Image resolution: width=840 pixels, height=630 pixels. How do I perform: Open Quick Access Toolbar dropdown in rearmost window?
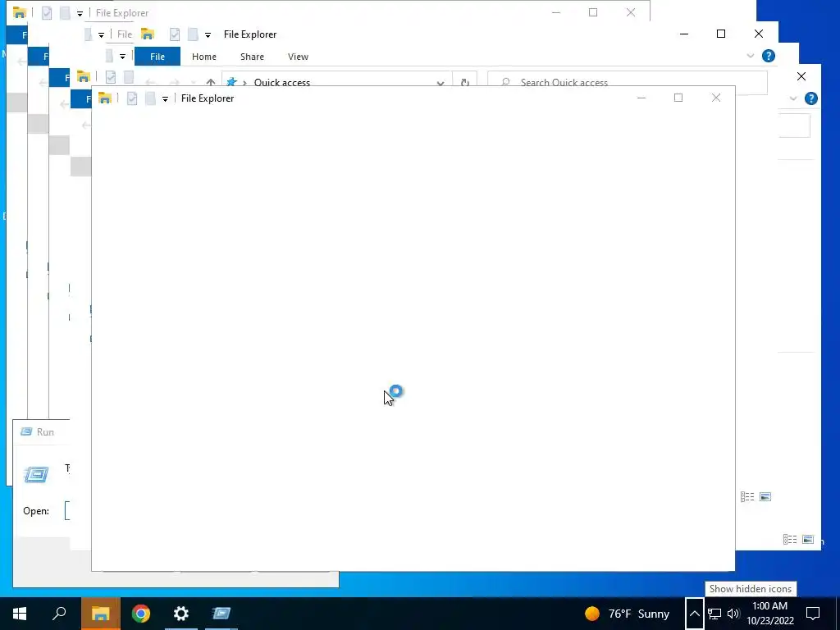[x=80, y=13]
